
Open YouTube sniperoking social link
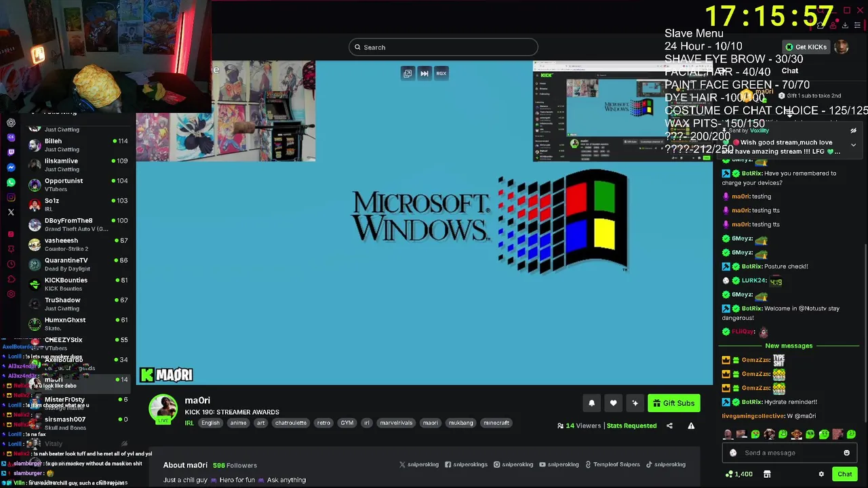[x=559, y=464]
